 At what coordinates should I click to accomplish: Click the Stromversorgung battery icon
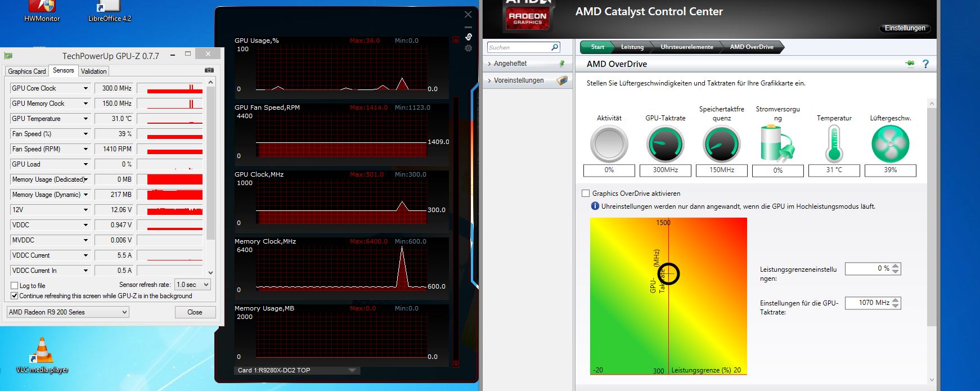777,144
